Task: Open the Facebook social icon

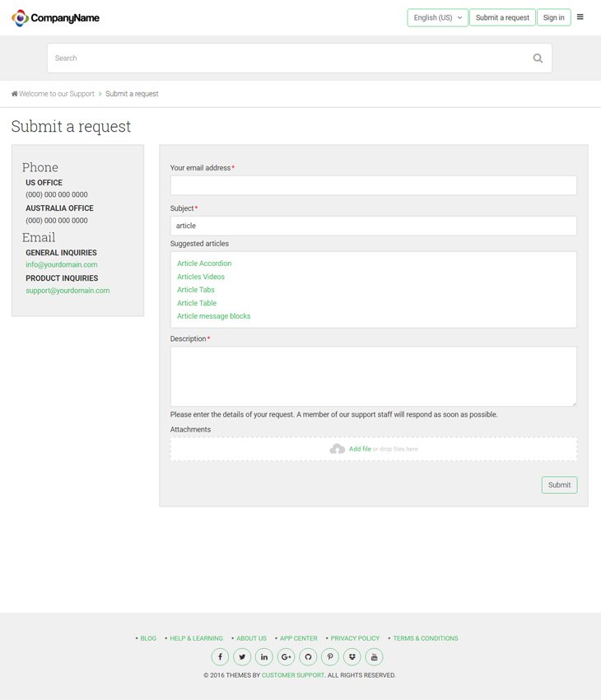Action: click(220, 656)
